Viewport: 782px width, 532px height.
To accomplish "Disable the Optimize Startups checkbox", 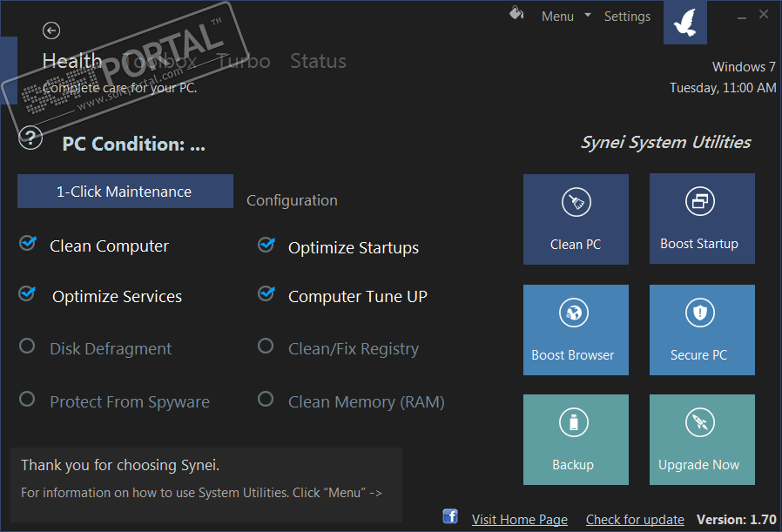I will pos(266,246).
